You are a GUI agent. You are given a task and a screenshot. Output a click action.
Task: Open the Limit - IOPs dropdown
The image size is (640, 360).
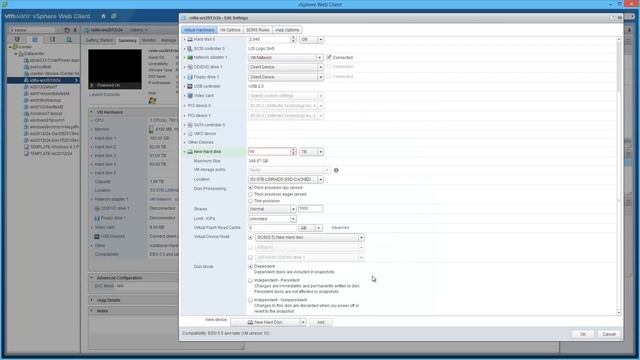[x=272, y=219]
